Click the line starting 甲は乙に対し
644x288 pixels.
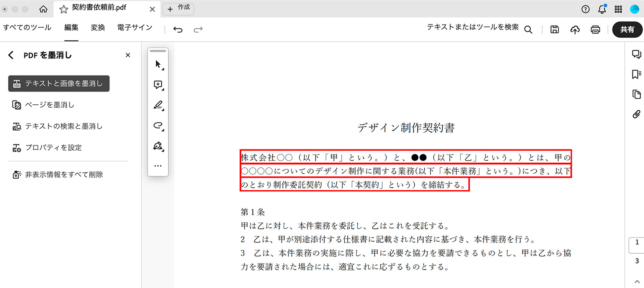coord(345,226)
